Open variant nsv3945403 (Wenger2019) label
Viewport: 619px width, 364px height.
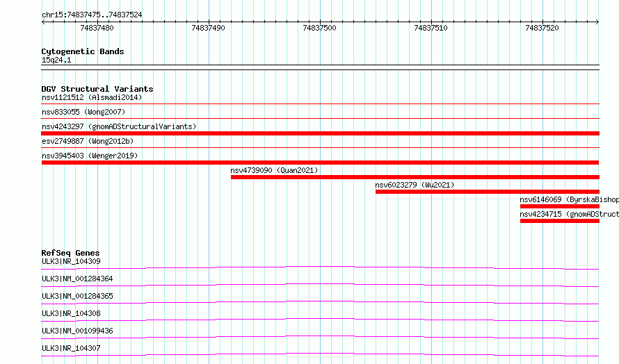[90, 156]
